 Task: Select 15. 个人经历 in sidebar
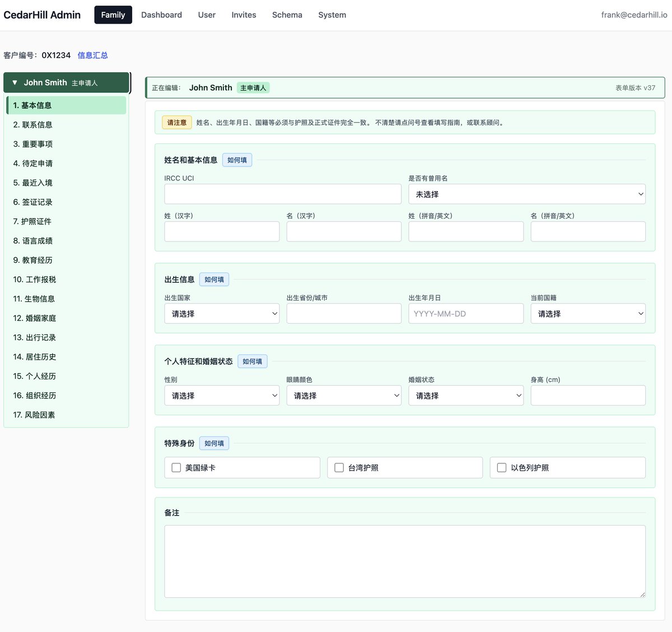[x=66, y=376]
